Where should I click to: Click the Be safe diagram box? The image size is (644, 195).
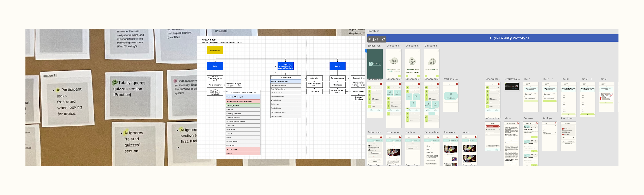coord(215,78)
